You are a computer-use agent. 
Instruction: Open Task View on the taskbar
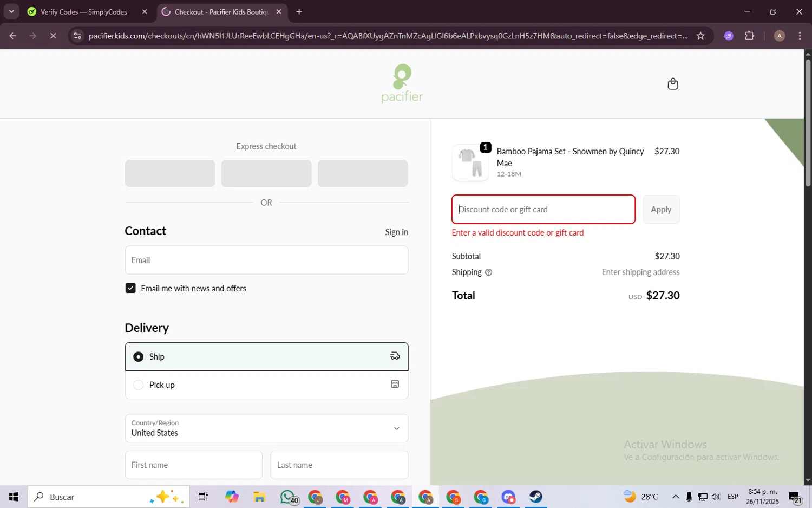point(203,497)
